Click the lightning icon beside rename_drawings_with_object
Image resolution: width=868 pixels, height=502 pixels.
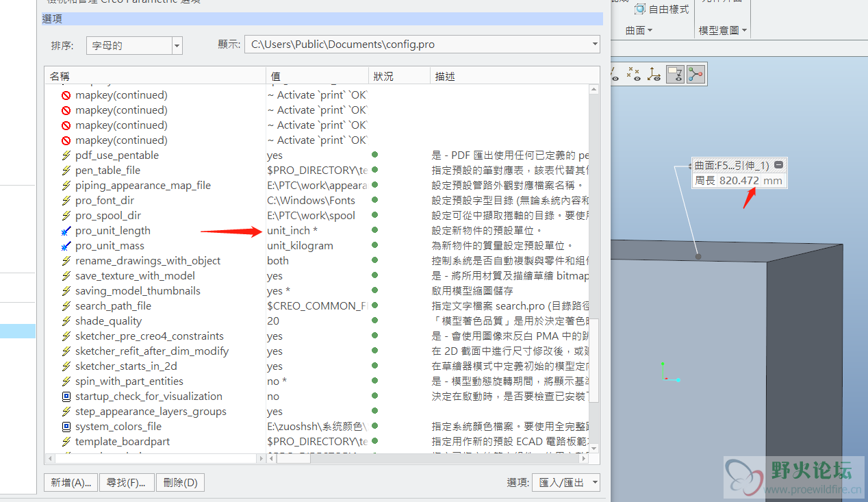coord(66,261)
